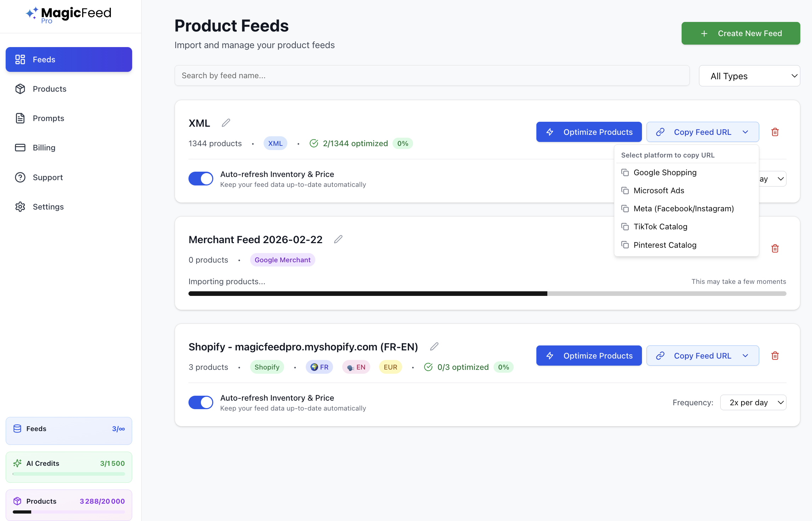The height and width of the screenshot is (521, 812).
Task: Open the All Types filter dropdown
Action: pyautogui.click(x=749, y=76)
